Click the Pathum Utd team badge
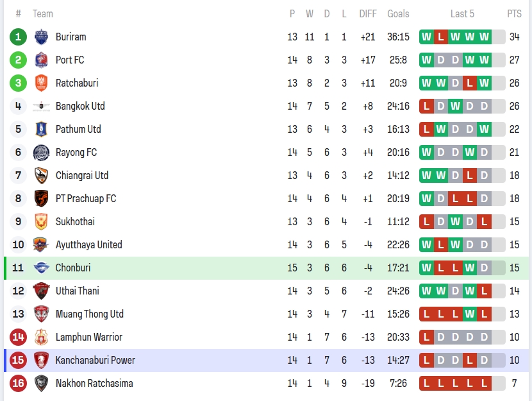 coord(41,129)
